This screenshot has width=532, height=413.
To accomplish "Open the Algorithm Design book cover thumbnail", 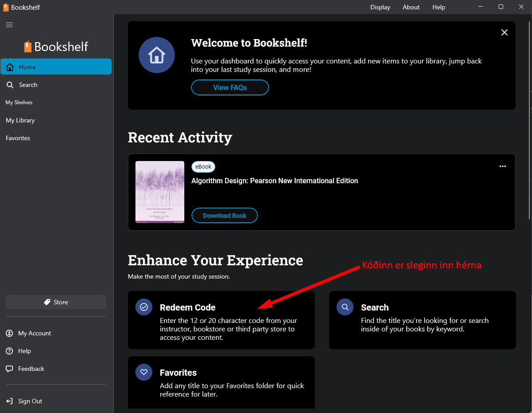I will (x=160, y=192).
